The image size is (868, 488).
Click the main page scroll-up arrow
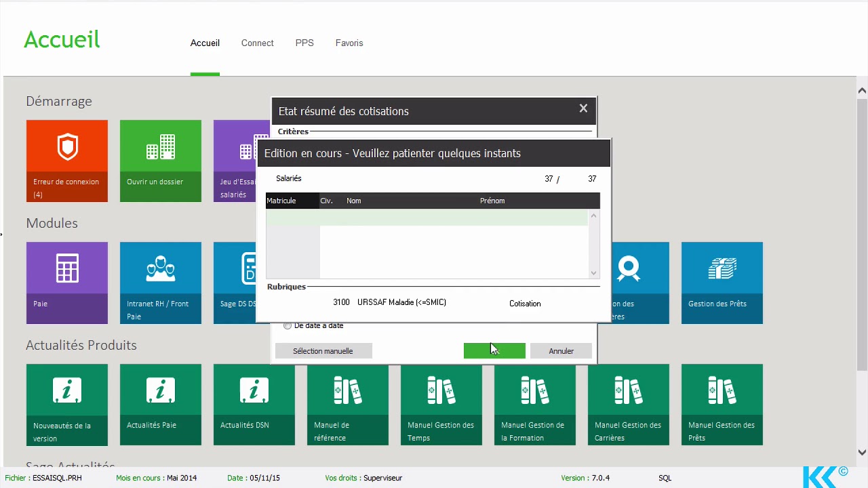862,90
